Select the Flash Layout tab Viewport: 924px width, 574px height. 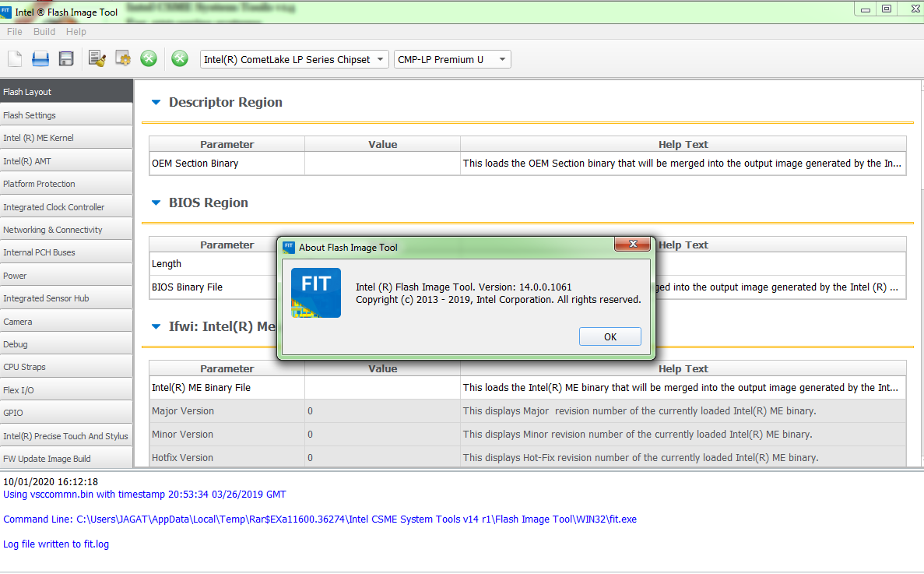pyautogui.click(x=66, y=92)
